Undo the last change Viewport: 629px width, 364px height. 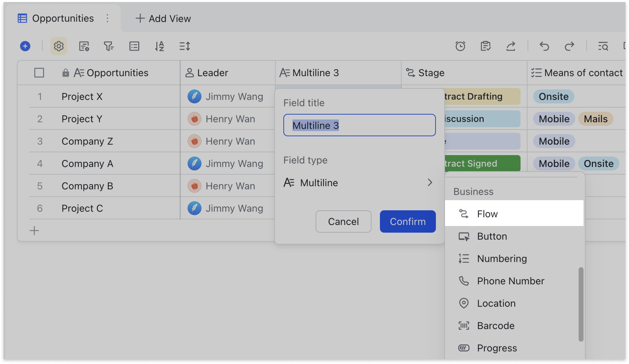[545, 46]
